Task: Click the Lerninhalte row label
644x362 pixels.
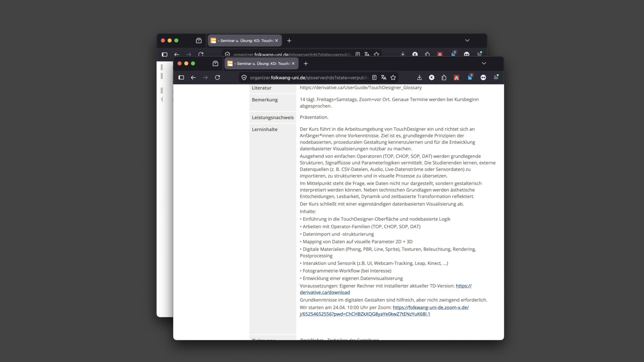Action: [265, 129]
